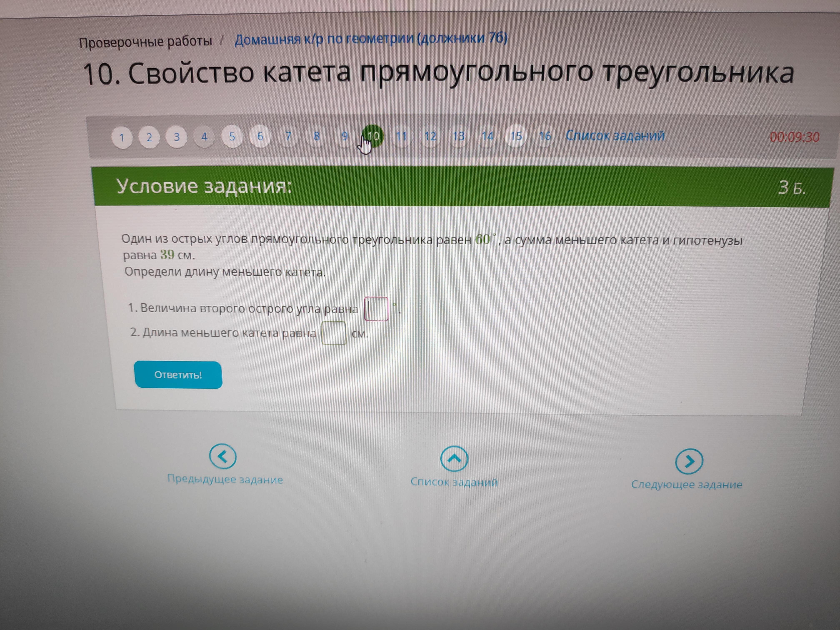The width and height of the screenshot is (840, 630).
Task: Jump to task number 13
Action: [x=458, y=136]
